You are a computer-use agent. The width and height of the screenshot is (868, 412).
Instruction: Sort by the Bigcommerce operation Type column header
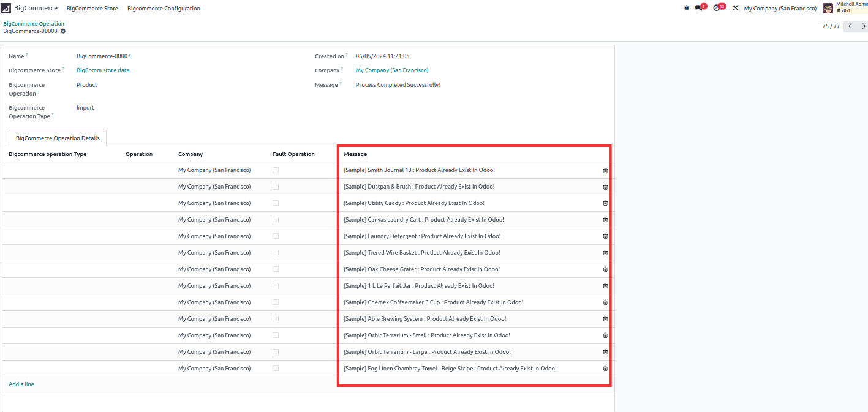pyautogui.click(x=48, y=154)
